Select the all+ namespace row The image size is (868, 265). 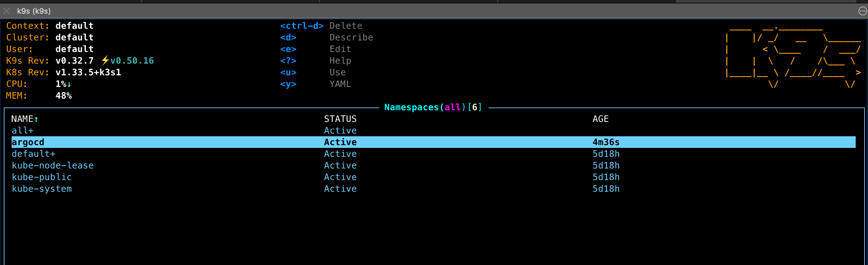pyautogui.click(x=23, y=130)
